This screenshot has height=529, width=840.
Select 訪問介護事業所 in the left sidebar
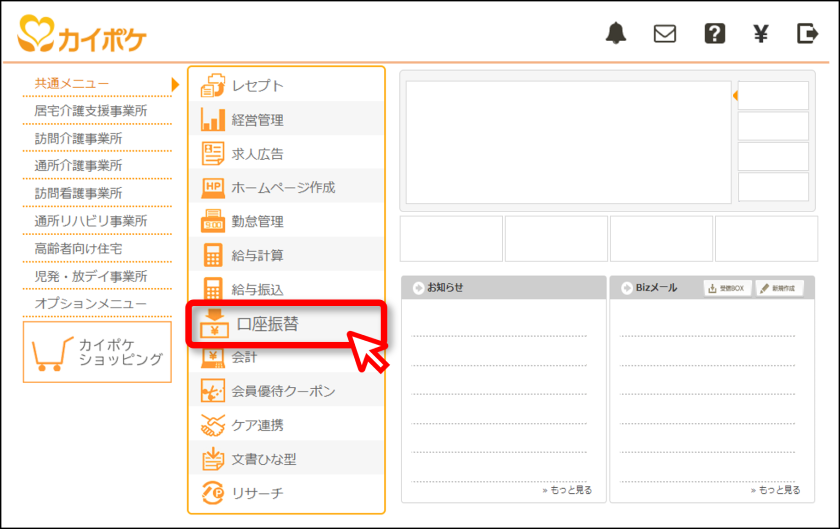pos(78,138)
